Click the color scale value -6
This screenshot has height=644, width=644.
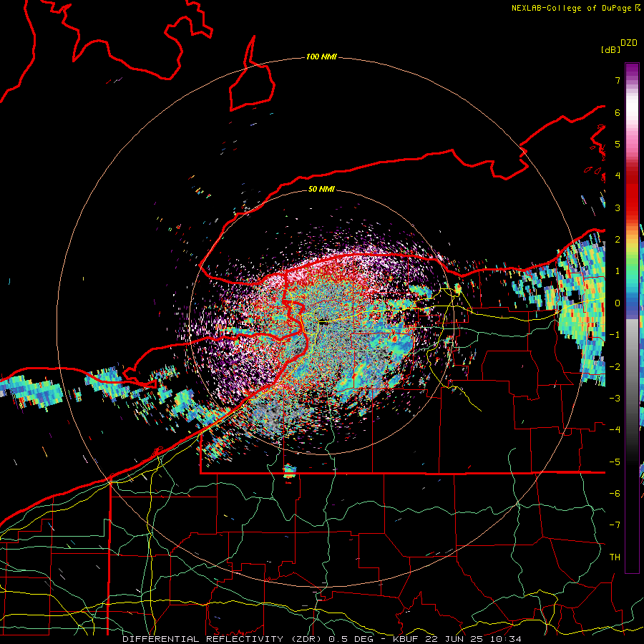pyautogui.click(x=615, y=494)
